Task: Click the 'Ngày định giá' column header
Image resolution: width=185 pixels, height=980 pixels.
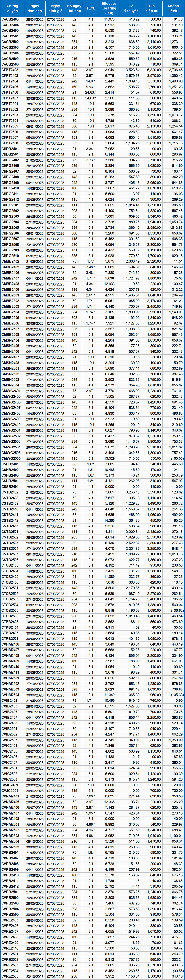Action: pyautogui.click(x=56, y=9)
